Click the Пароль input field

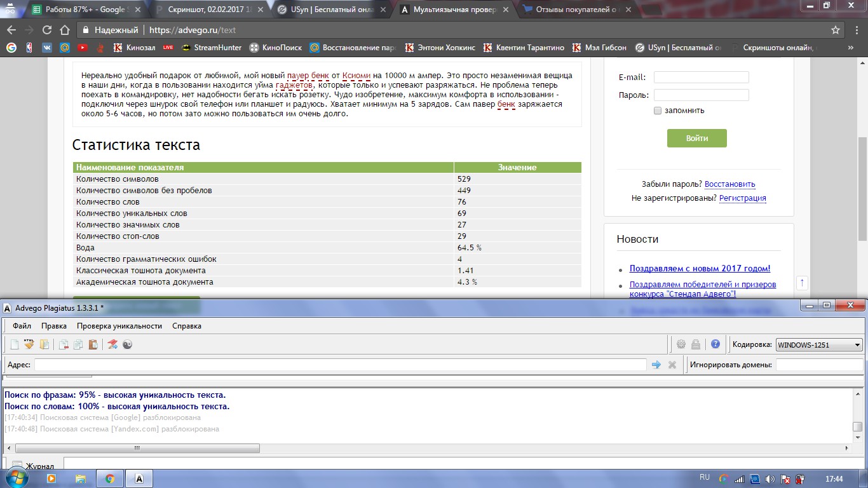[701, 95]
